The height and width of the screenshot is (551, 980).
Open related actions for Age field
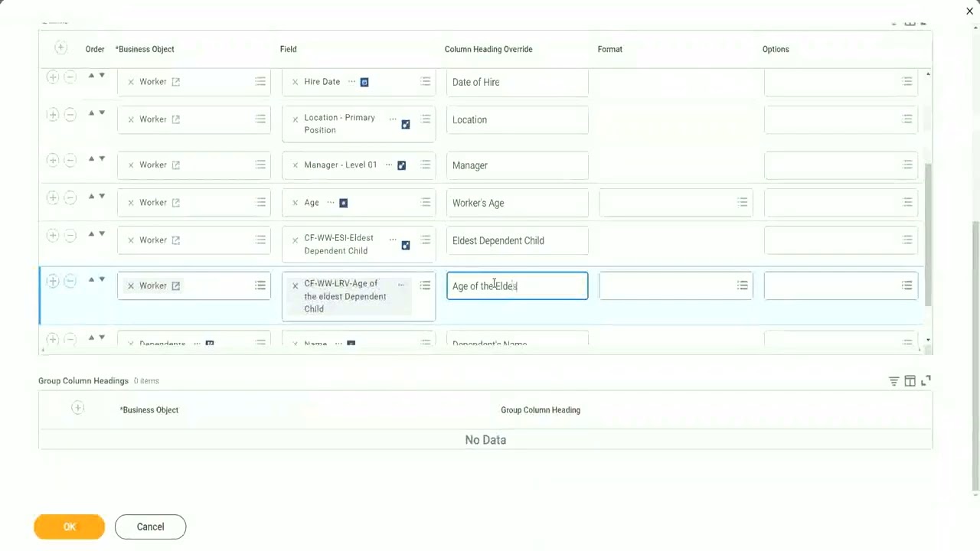[331, 202]
